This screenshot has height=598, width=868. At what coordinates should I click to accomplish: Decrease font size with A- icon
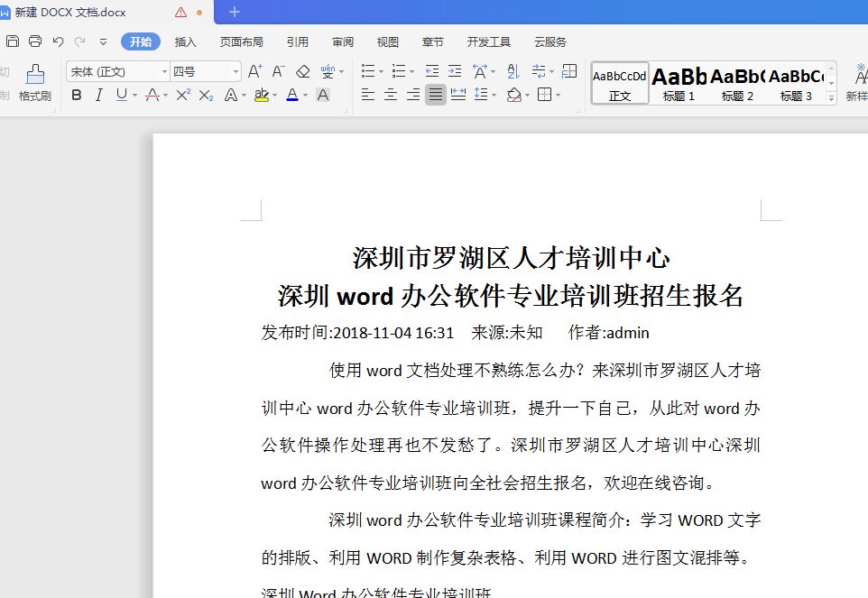coord(278,71)
